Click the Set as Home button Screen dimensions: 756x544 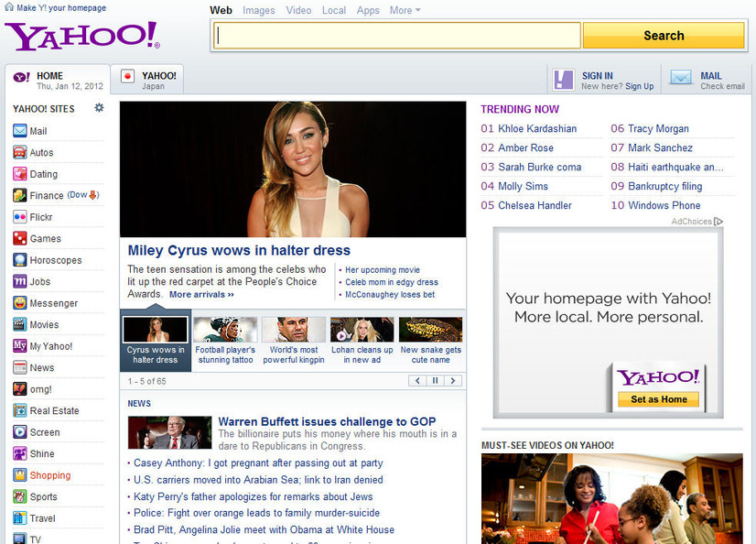[659, 399]
